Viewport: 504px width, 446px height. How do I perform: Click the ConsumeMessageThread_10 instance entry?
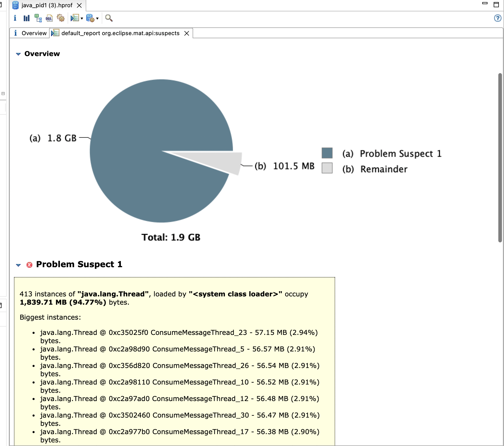(x=180, y=386)
